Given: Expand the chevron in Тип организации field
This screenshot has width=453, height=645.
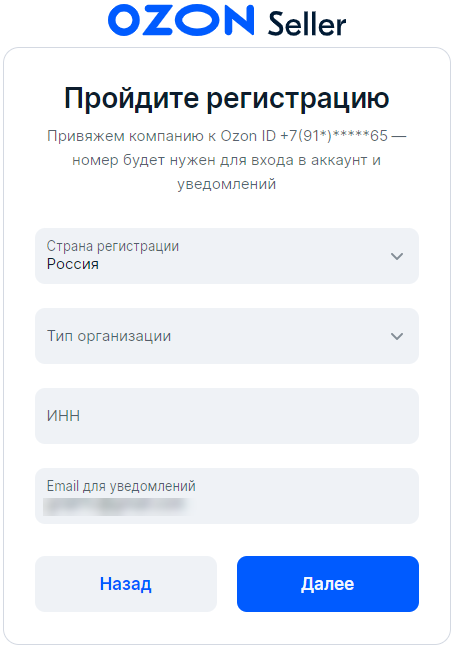Looking at the screenshot, I should coord(397,336).
